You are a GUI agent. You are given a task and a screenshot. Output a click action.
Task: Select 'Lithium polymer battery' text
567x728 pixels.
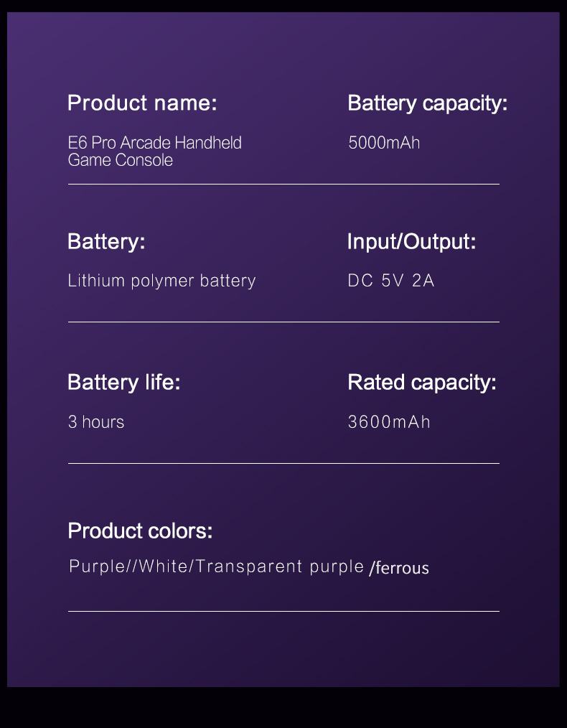click(x=161, y=281)
